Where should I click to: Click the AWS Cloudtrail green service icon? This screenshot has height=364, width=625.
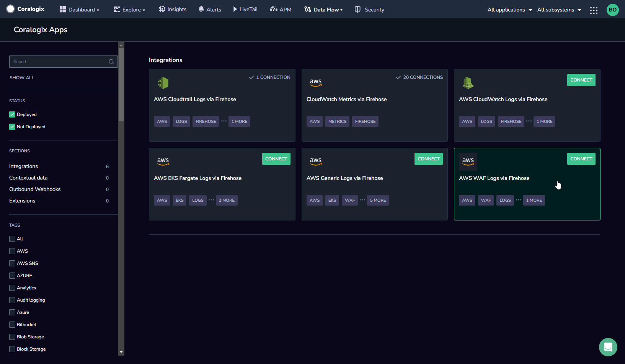coord(163,83)
